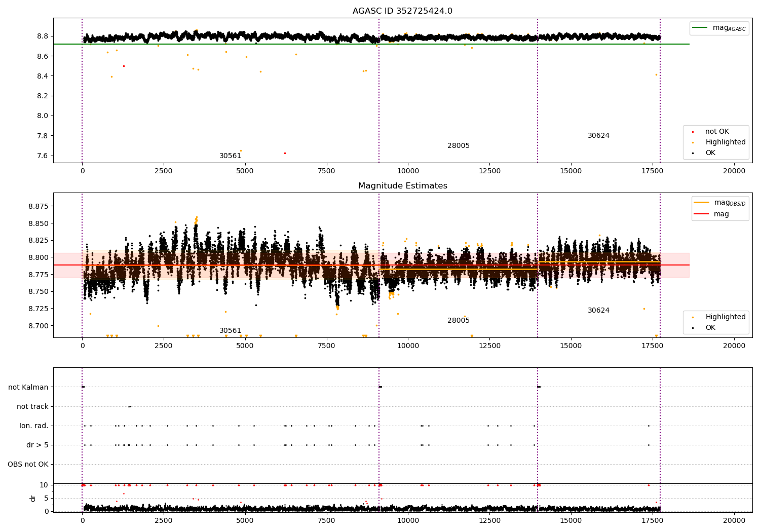
Task: Click "Highlighted" in the Magnitude Estimates legend
Action: 726,317
